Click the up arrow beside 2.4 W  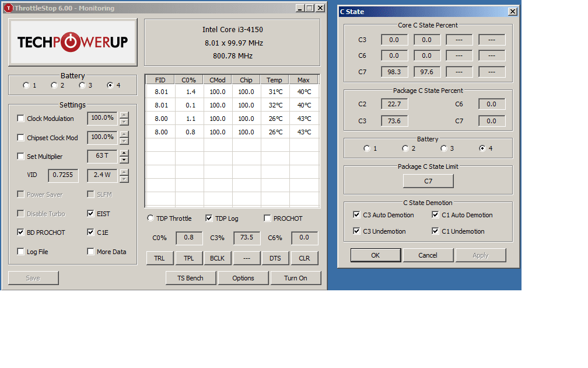point(124,172)
